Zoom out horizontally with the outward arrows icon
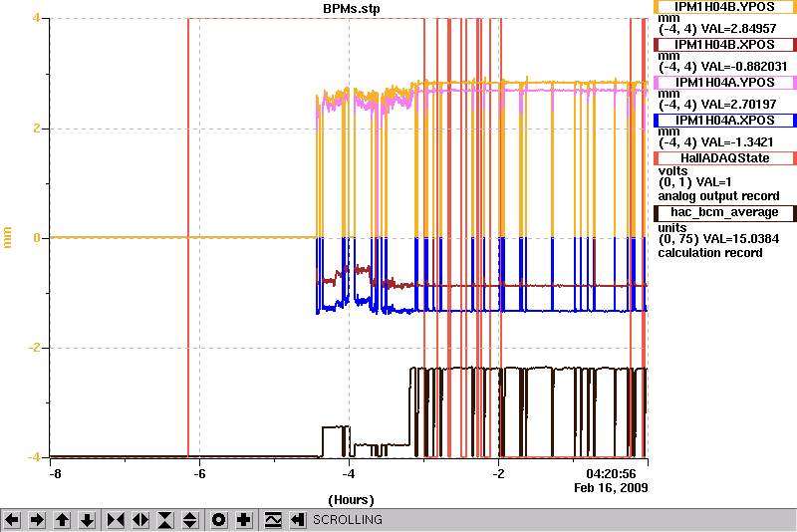The height and width of the screenshot is (532, 797). pyautogui.click(x=140, y=520)
